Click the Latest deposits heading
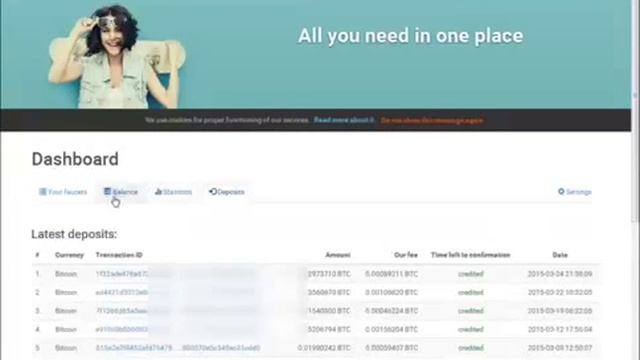This screenshot has width=640, height=360. [x=74, y=234]
